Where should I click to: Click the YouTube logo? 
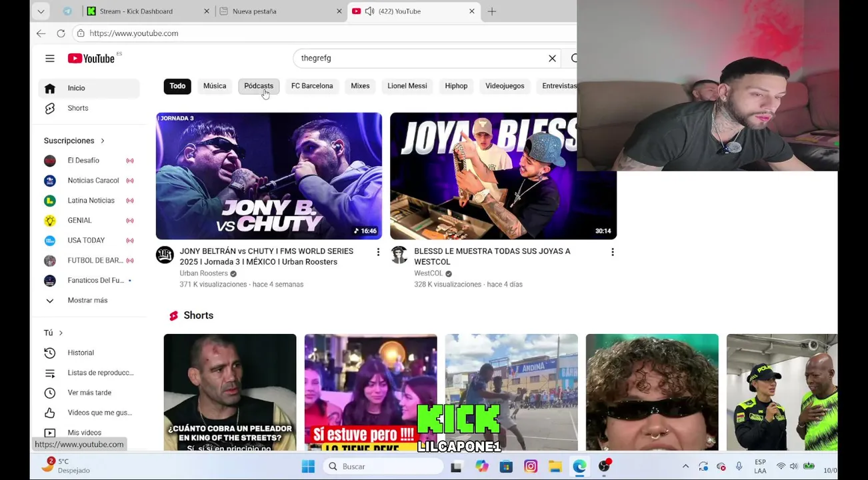click(x=91, y=59)
